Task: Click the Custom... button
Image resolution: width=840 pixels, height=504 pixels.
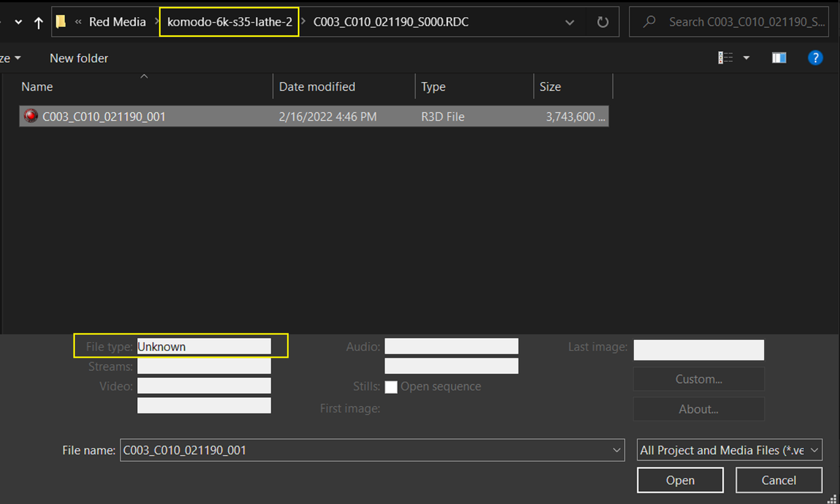Action: point(699,379)
